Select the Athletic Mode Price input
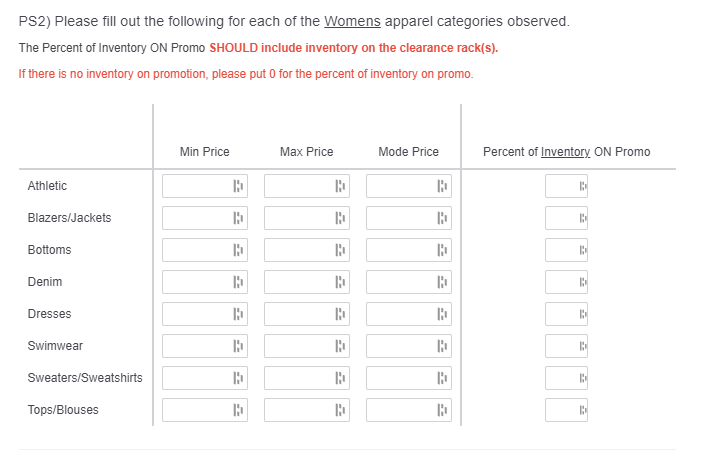Image resolution: width=706 pixels, height=452 pixels. [x=398, y=186]
